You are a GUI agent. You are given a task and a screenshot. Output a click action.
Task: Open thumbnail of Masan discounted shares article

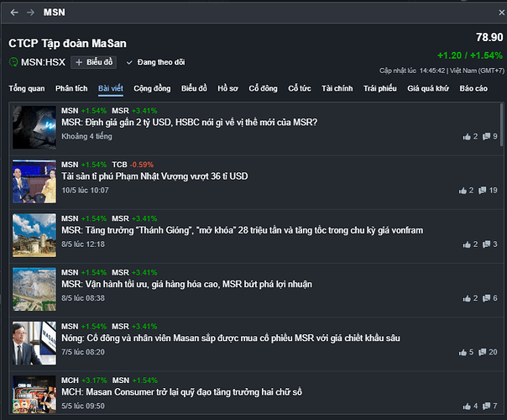click(34, 344)
